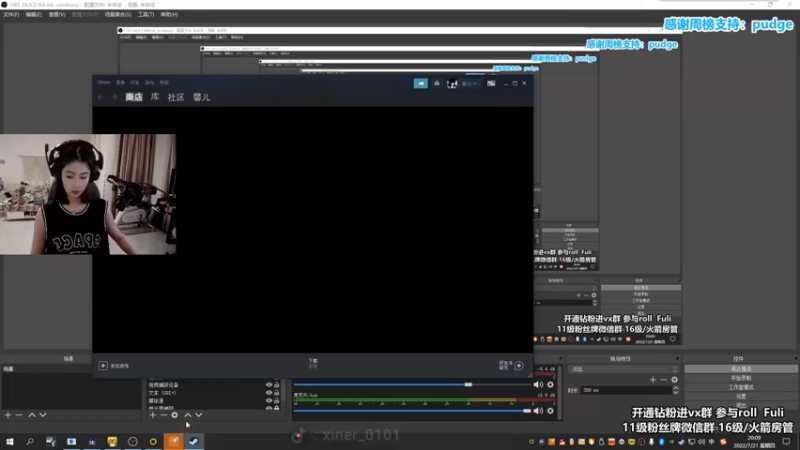The image size is (800, 450).
Task: Increase the transition duration stepper
Action: pyautogui.click(x=676, y=388)
